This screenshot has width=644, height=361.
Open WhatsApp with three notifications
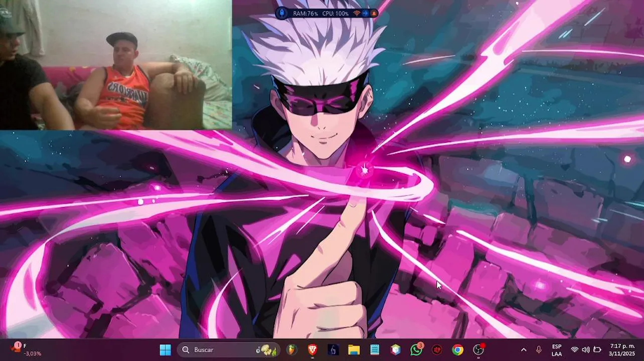tap(416, 349)
